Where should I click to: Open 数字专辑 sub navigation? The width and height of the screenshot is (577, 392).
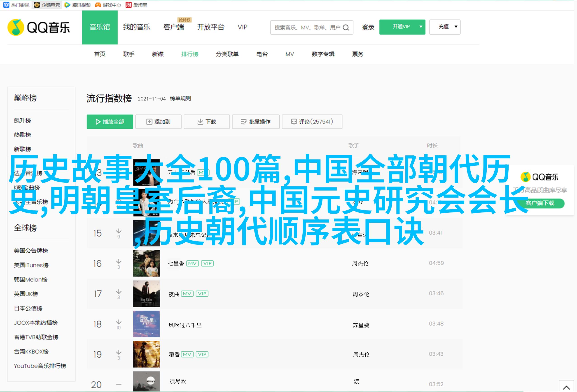[323, 54]
